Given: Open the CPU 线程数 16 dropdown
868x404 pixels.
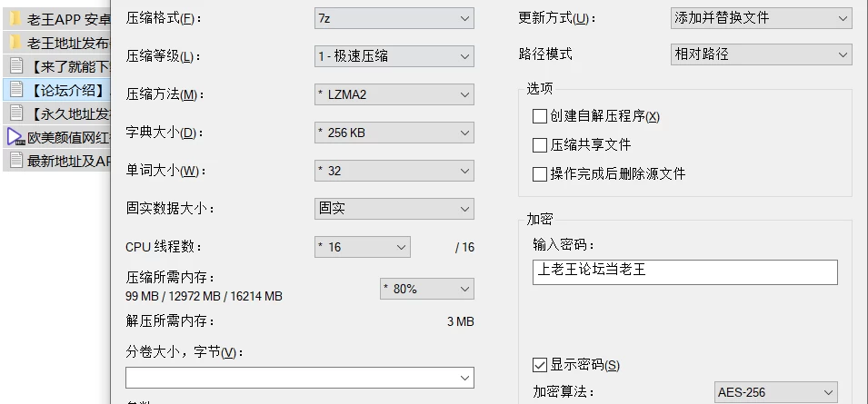Looking at the screenshot, I should (x=363, y=247).
